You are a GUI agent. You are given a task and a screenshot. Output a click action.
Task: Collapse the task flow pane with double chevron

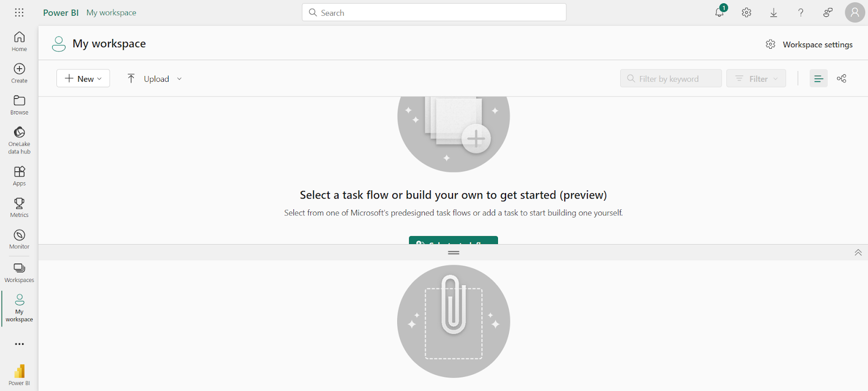click(x=858, y=253)
